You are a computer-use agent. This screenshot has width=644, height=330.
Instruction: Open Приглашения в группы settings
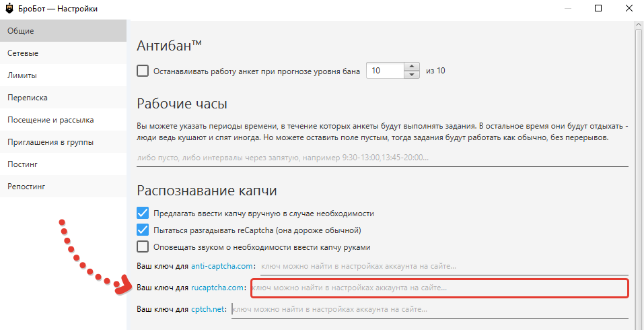[63, 142]
